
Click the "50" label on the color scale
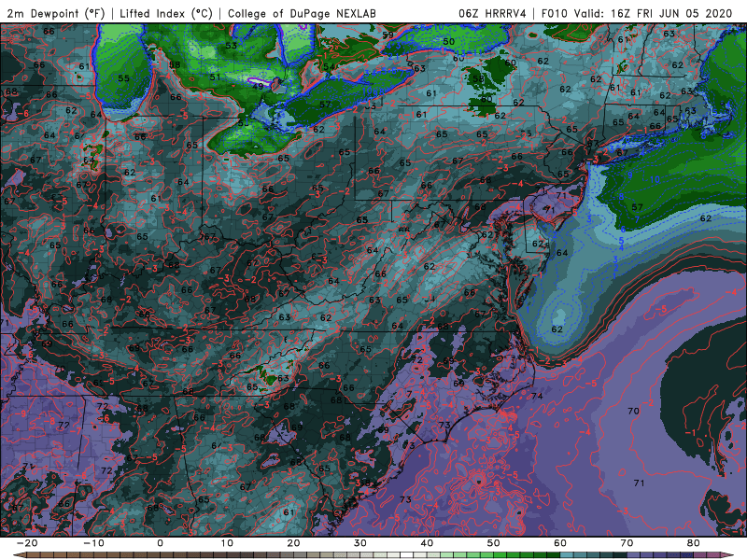click(x=494, y=543)
